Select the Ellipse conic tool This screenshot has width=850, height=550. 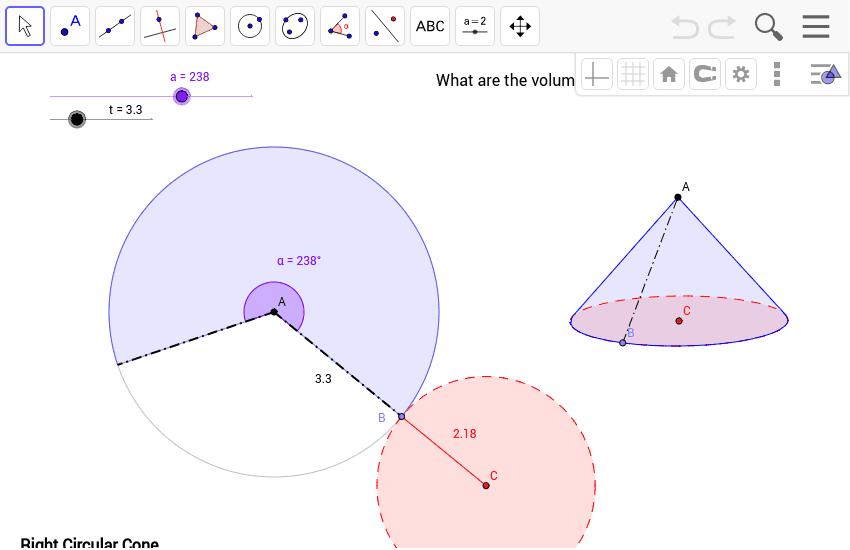click(x=295, y=26)
